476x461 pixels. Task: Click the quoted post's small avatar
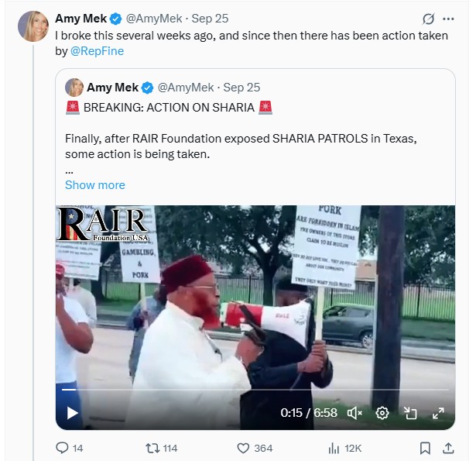[74, 88]
